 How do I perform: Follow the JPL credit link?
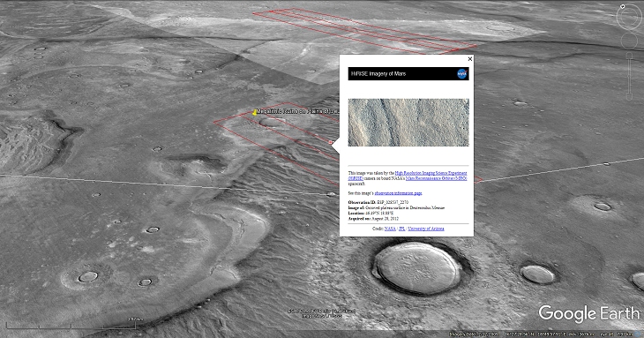click(x=401, y=229)
